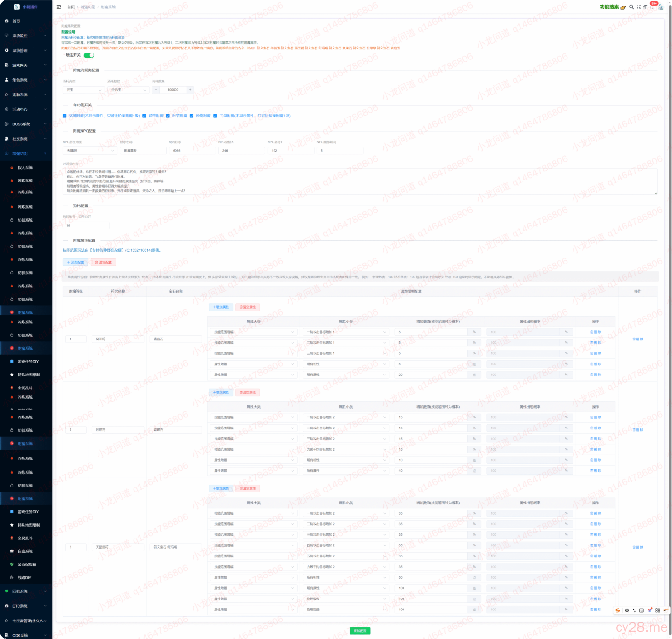This screenshot has height=639, width=672.
Task: Click the 首页 dashboard icon in sidebar
Action: (x=7, y=21)
